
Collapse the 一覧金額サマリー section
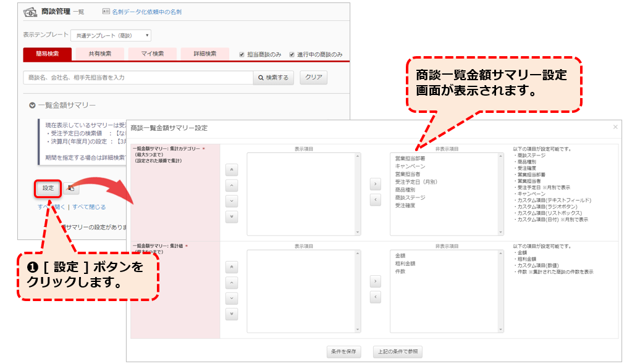[x=32, y=105]
